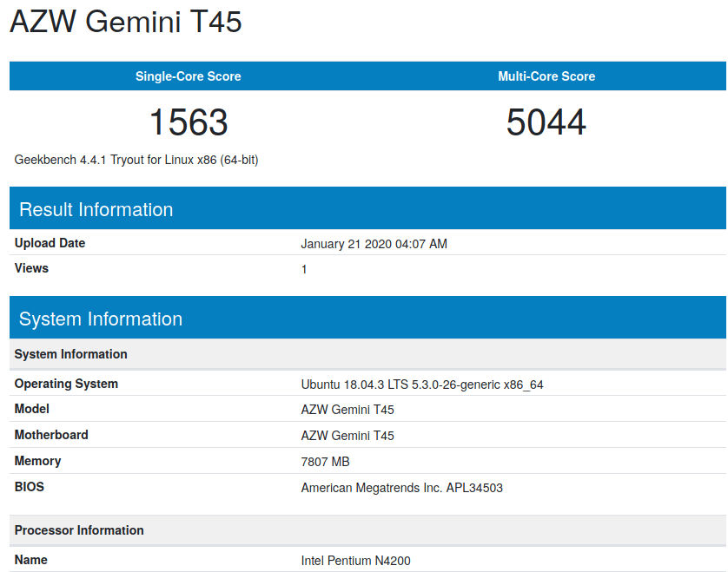Screen dimensions: 728x572
Task: Select the Motherboard value AZW Gemini T45
Action: [x=347, y=436]
